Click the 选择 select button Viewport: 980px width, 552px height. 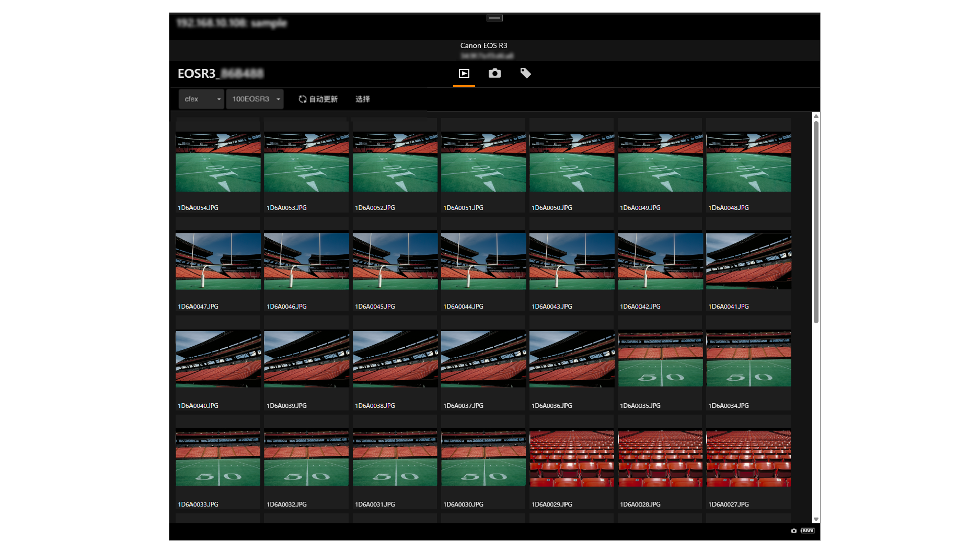(x=363, y=99)
